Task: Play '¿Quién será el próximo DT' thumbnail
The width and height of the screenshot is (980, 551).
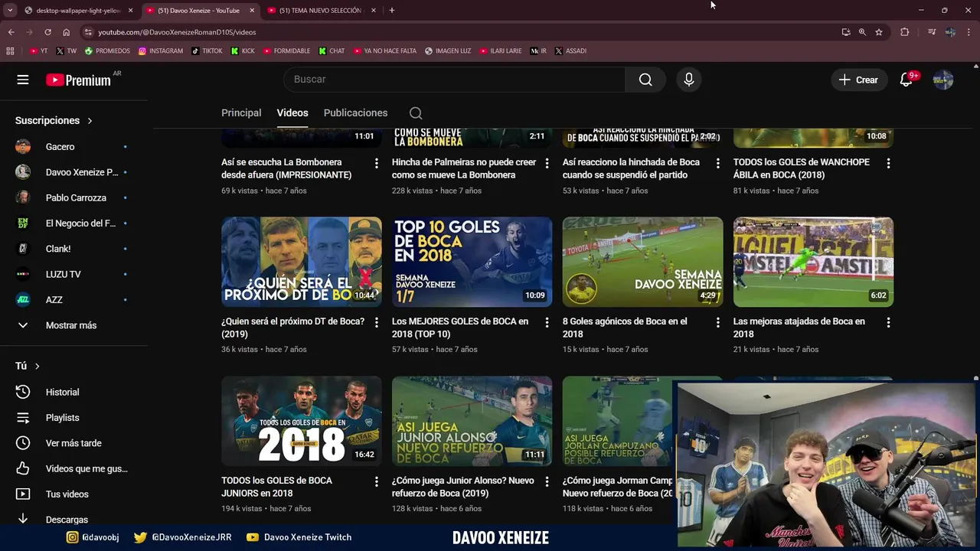Action: tap(302, 262)
